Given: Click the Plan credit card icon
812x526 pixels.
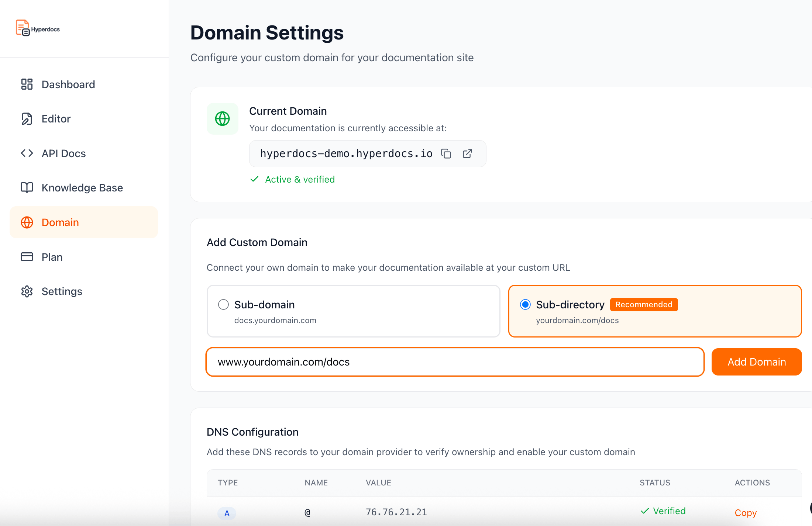Looking at the screenshot, I should click(x=27, y=257).
